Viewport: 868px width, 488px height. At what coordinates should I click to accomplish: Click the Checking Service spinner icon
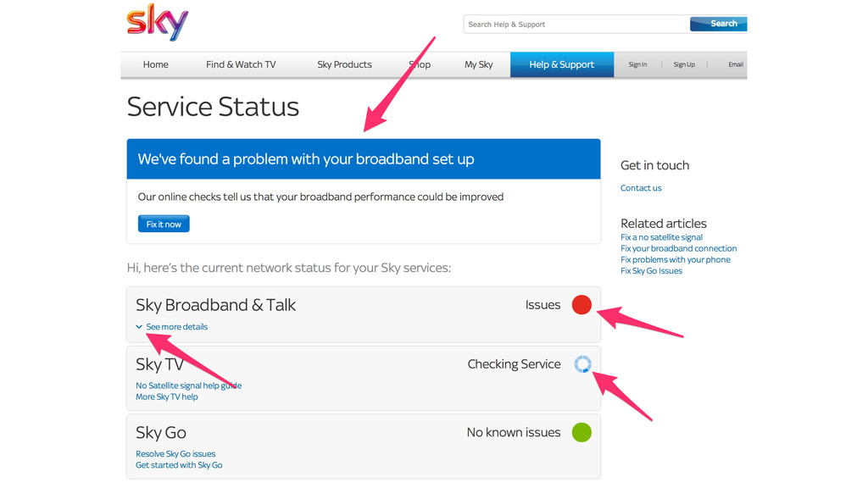(x=582, y=364)
